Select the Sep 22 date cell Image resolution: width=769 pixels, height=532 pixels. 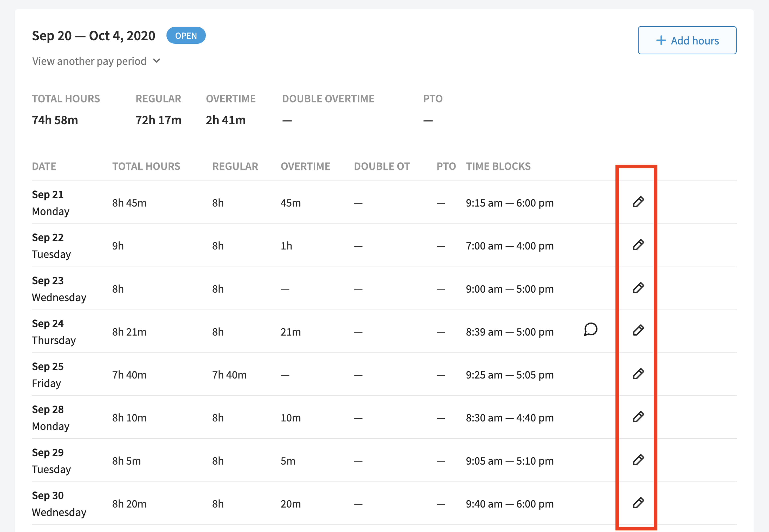(51, 246)
